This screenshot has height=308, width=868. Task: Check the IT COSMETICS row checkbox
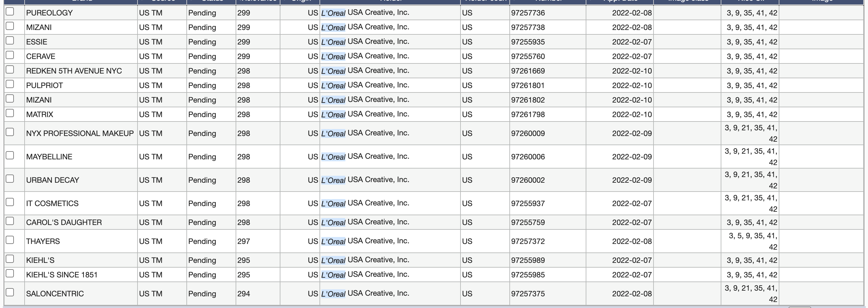10,202
